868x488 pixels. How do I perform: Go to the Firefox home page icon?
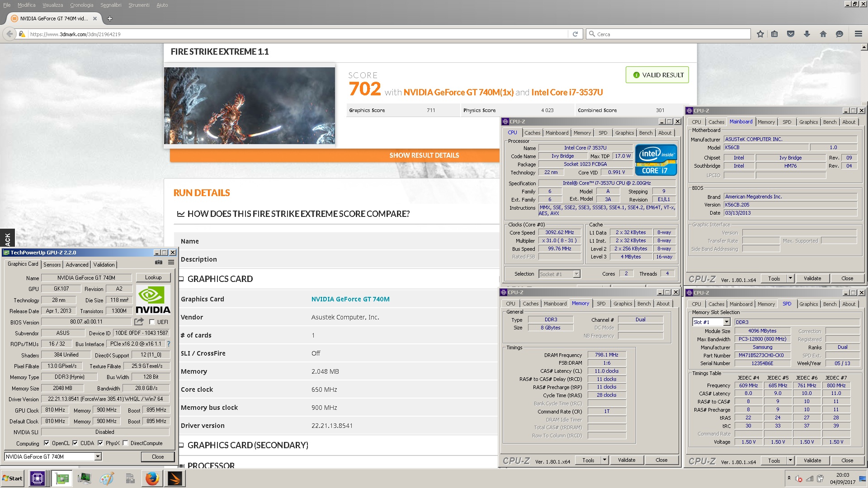pos(823,34)
